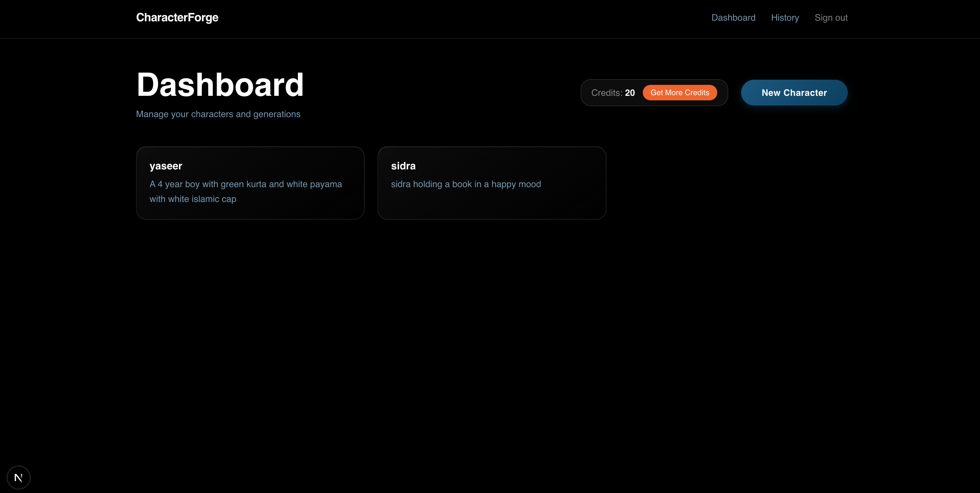Click the CharacterForge logo

177,17
